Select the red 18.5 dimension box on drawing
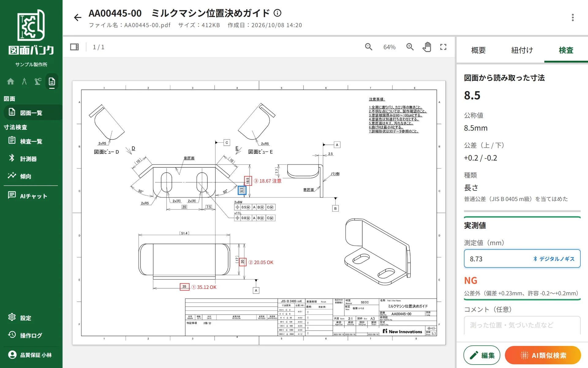 pos(248,181)
